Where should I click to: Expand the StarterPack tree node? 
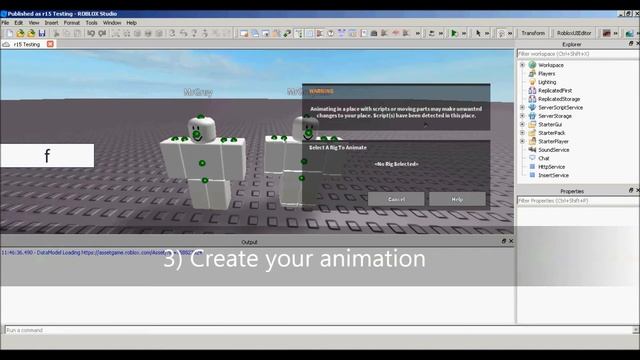tap(522, 133)
